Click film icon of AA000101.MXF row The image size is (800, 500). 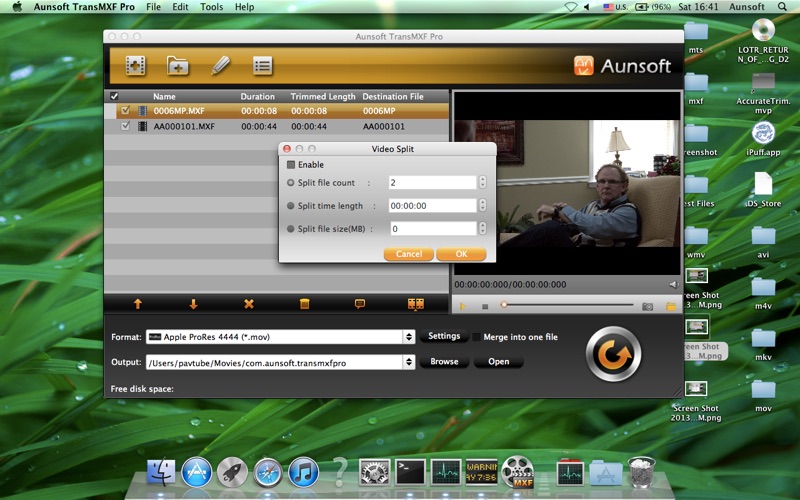tap(142, 126)
